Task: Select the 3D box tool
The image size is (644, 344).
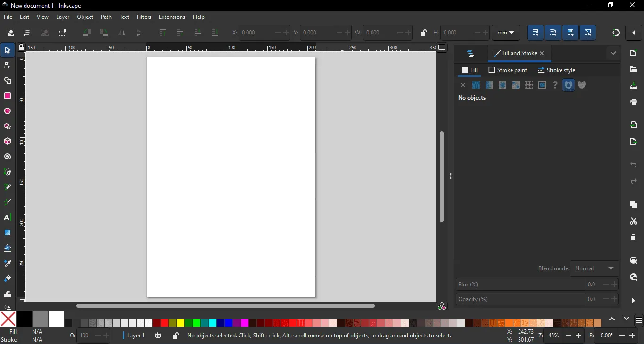Action: tap(8, 142)
